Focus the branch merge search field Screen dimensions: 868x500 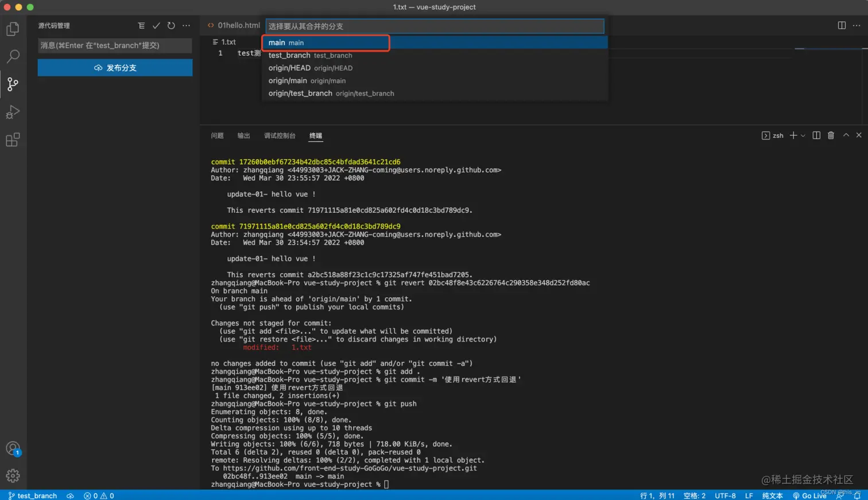pos(435,26)
